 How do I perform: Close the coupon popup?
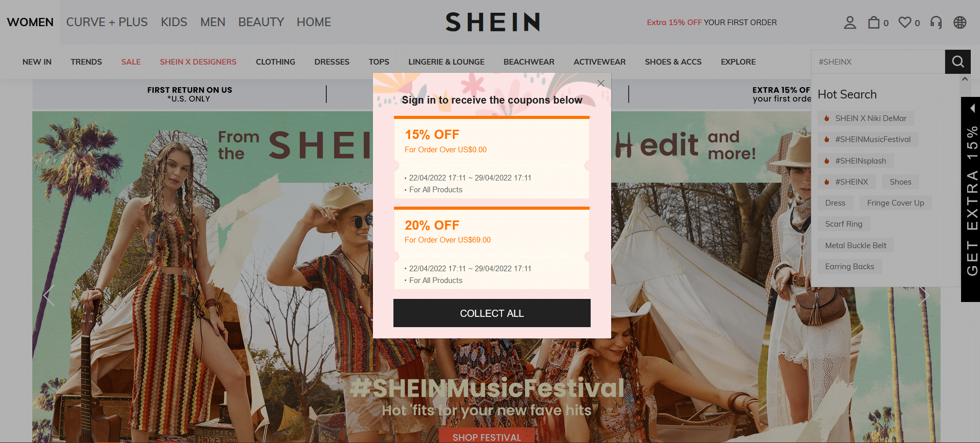[x=601, y=83]
